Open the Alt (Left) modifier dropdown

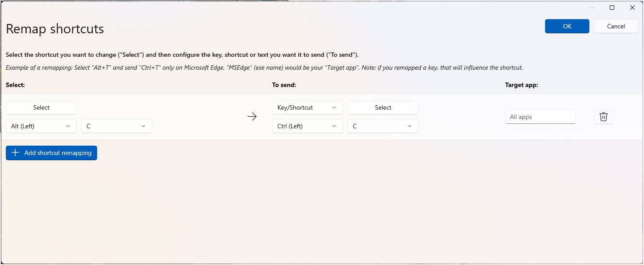coord(41,126)
